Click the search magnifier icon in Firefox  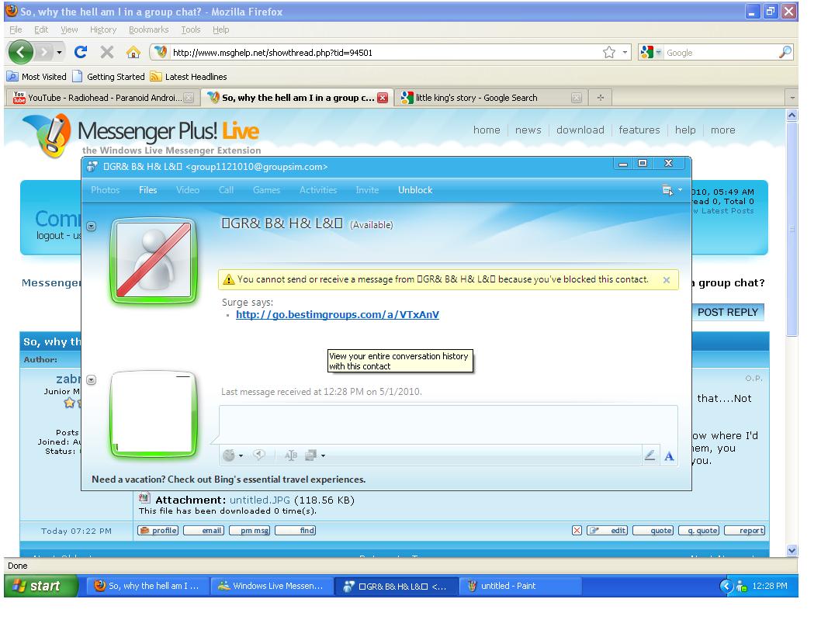tap(785, 53)
